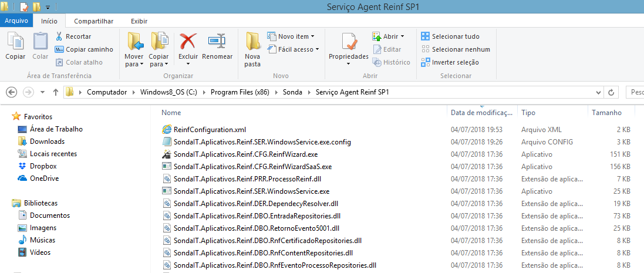
Task: Click Inverter seleção button
Action: 450,62
